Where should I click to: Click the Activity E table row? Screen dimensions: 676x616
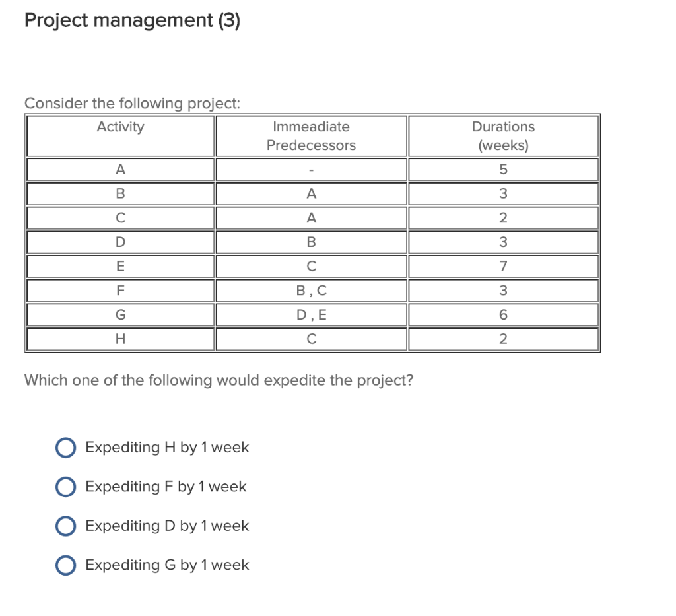[120, 266]
